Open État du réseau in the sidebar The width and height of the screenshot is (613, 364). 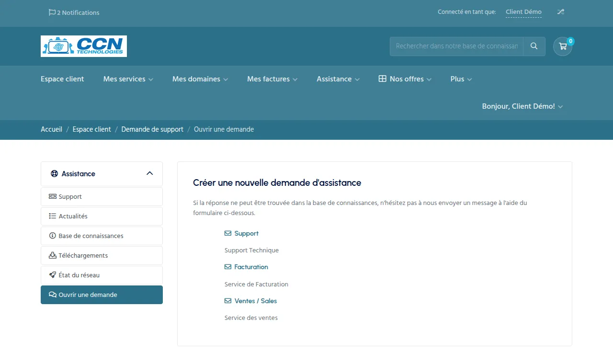tap(102, 275)
